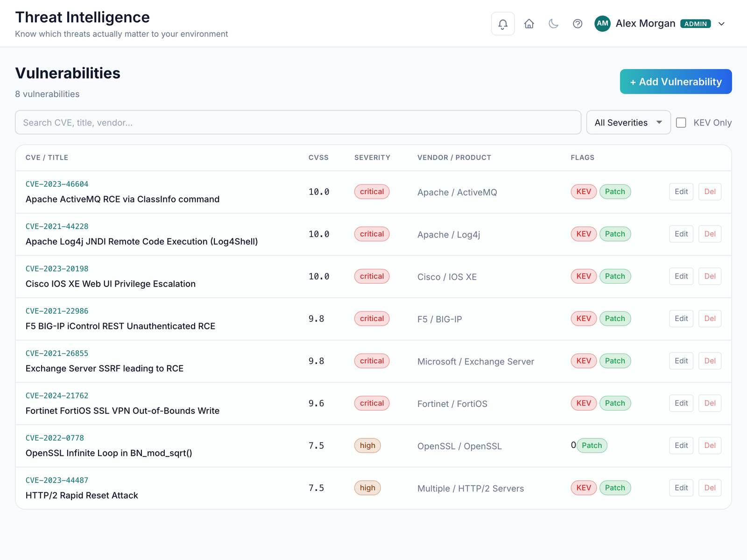Open the All Severities dropdown

628,122
